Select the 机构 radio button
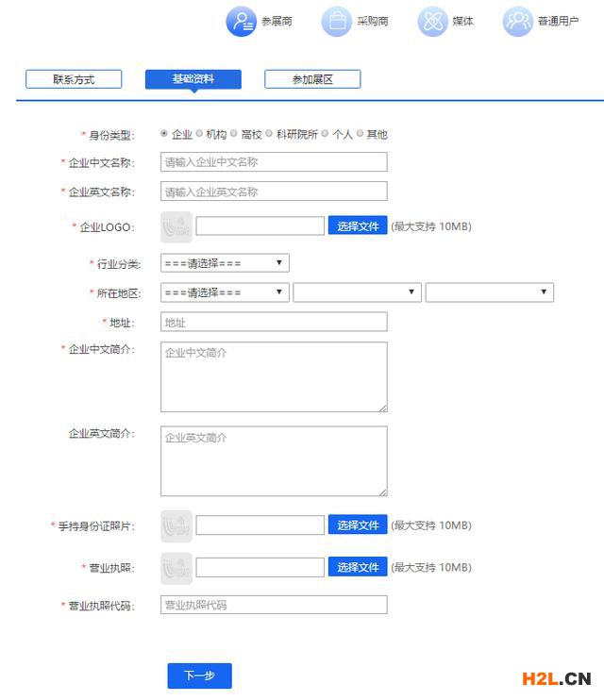 [199, 133]
